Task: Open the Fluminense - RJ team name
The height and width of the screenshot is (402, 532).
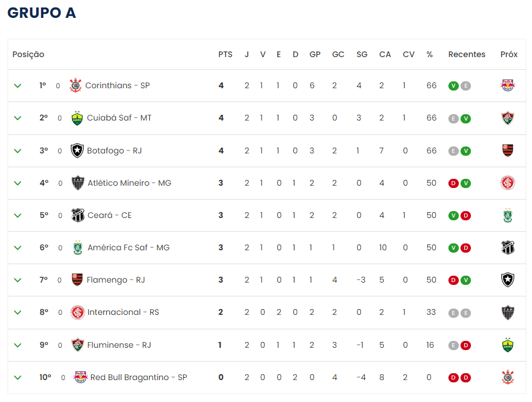Action: click(119, 345)
